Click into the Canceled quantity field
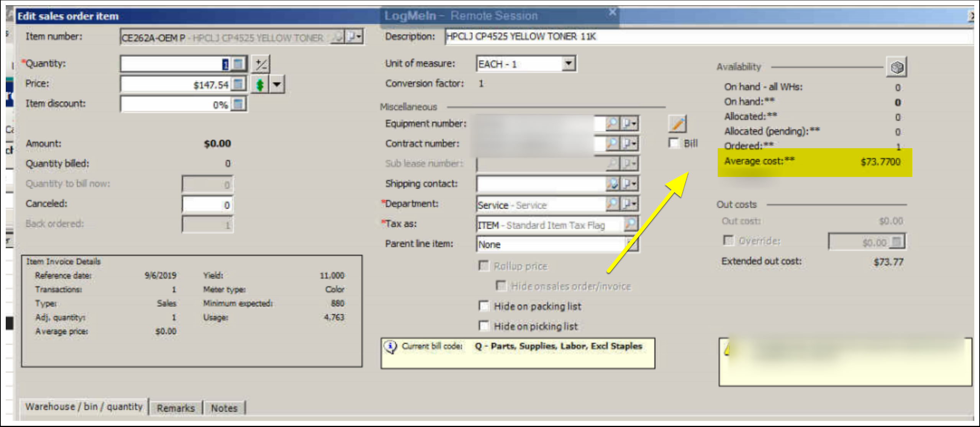The width and height of the screenshot is (980, 427). coord(208,205)
